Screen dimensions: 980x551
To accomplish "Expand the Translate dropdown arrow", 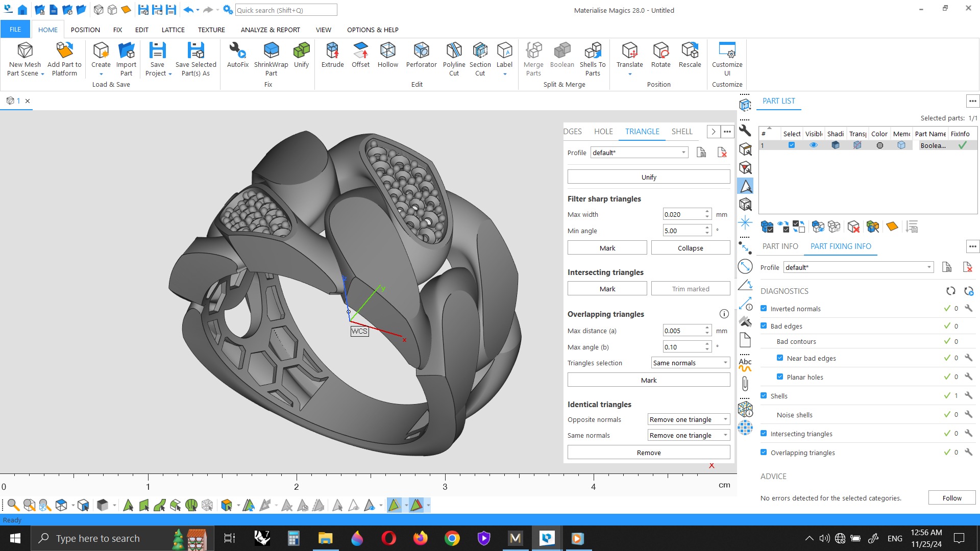I will click(x=629, y=74).
